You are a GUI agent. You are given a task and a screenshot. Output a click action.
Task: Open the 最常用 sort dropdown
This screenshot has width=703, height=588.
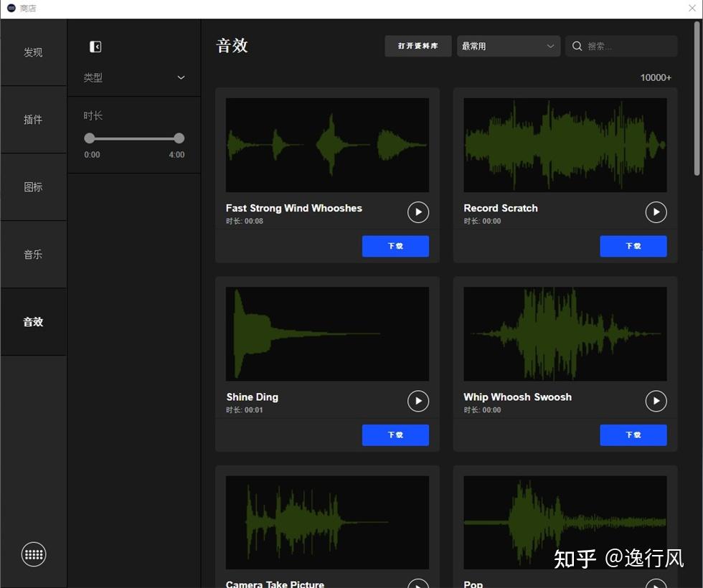pyautogui.click(x=509, y=46)
